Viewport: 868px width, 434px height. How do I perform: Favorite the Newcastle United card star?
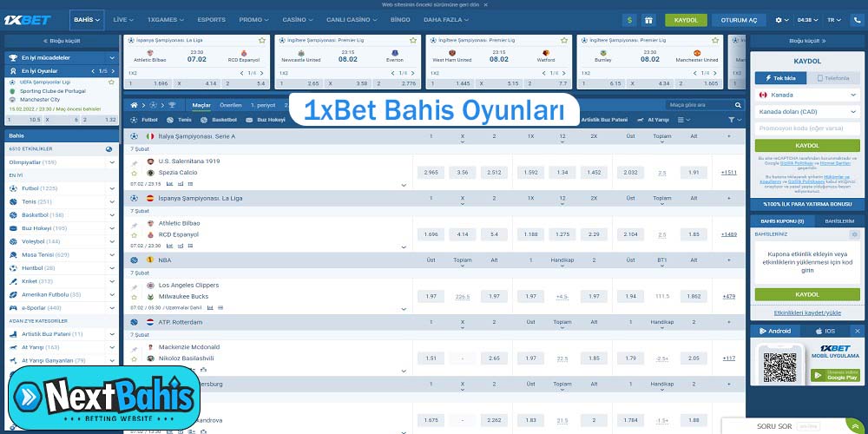pos(413,41)
